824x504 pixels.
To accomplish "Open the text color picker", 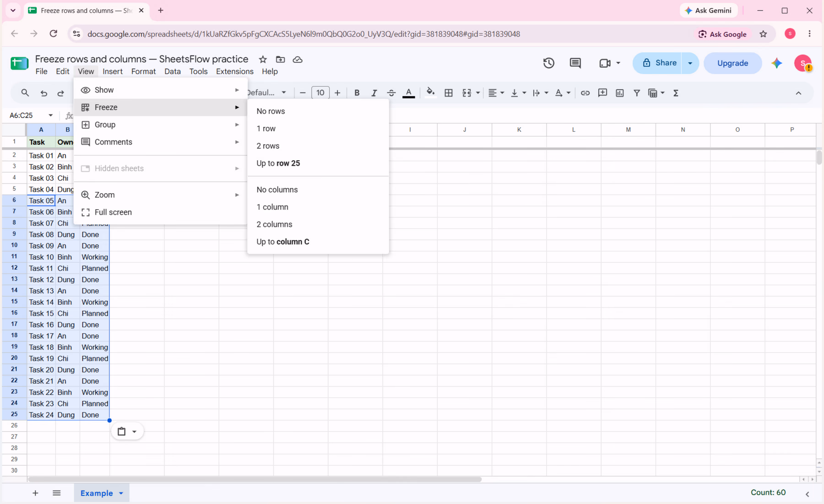I will point(408,93).
